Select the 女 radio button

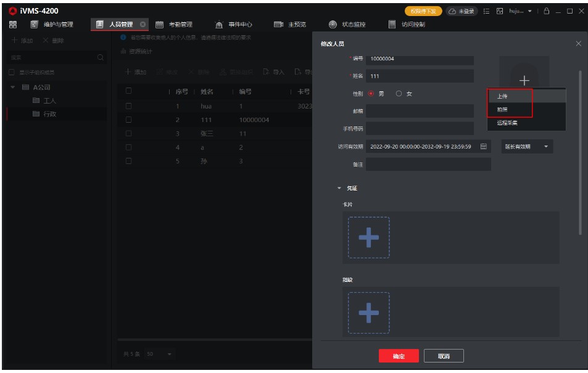pyautogui.click(x=399, y=94)
